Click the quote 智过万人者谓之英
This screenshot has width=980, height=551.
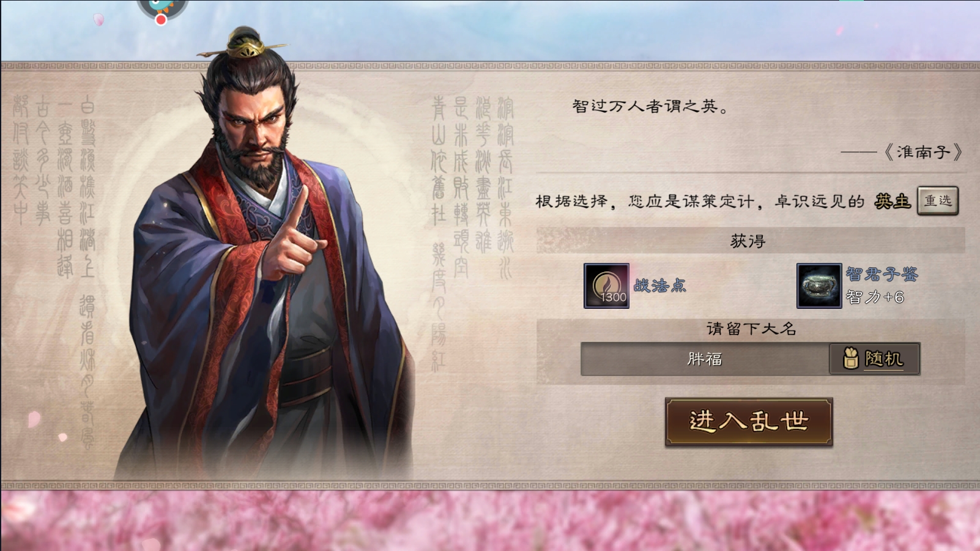[651, 106]
